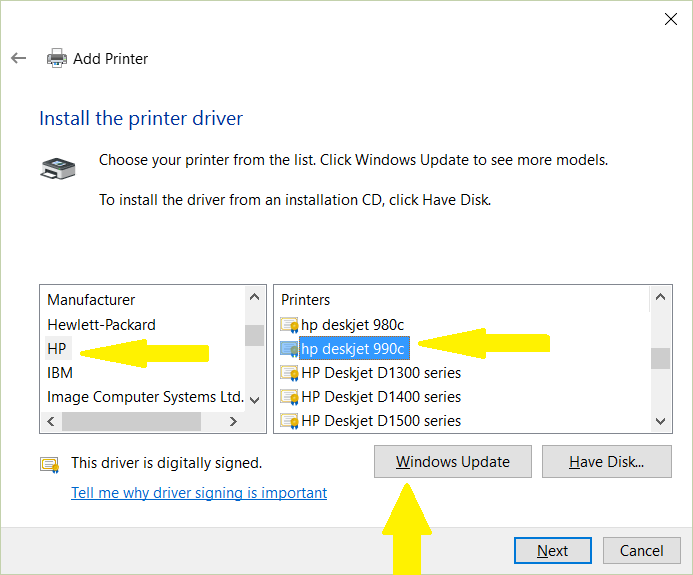This screenshot has width=693, height=575.
Task: Open 'Tell me why driver signing is important'
Action: click(x=199, y=493)
